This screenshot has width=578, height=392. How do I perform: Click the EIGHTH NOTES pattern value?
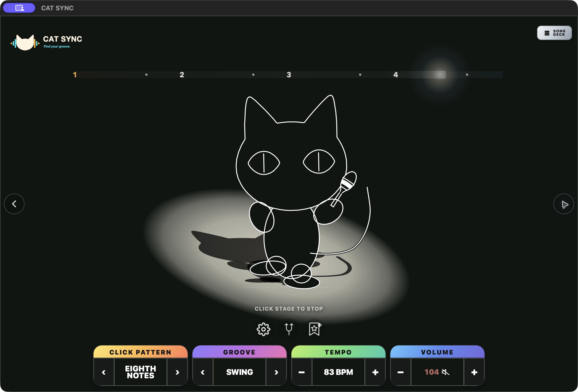coord(141,372)
